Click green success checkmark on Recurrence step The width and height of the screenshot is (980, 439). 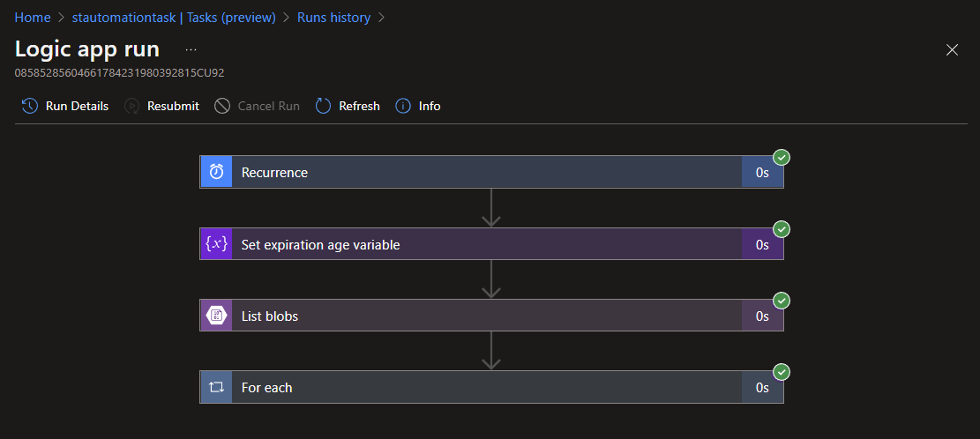(x=782, y=158)
